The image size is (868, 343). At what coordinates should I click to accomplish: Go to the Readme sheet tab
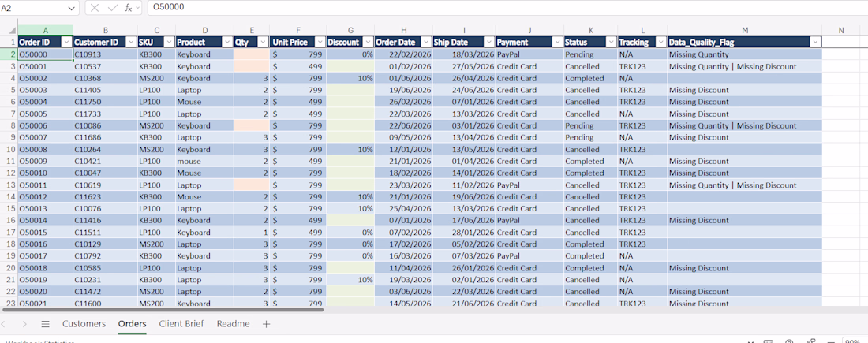[x=233, y=324]
